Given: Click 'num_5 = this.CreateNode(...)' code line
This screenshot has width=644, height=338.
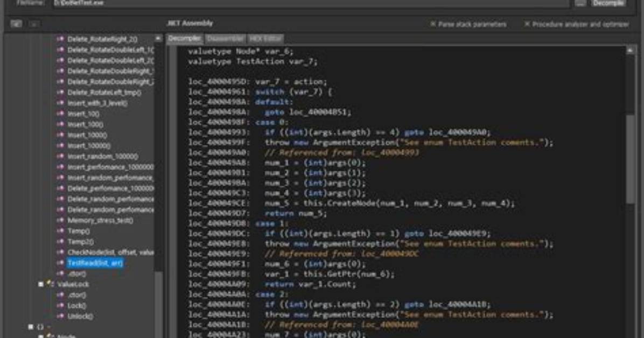Looking at the screenshot, I should click(x=390, y=203).
